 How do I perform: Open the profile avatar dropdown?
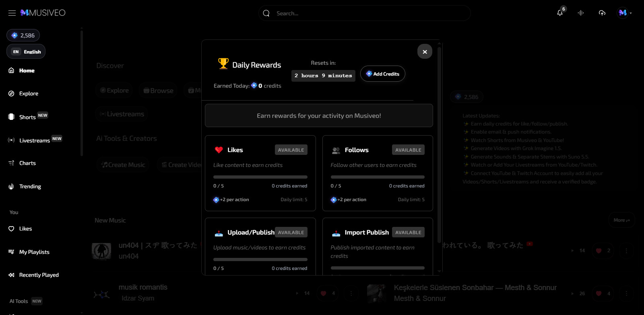click(625, 13)
